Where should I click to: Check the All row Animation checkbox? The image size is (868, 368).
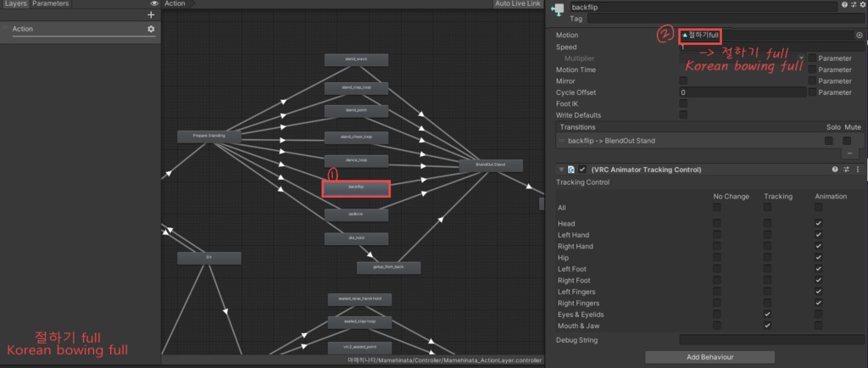[818, 208]
